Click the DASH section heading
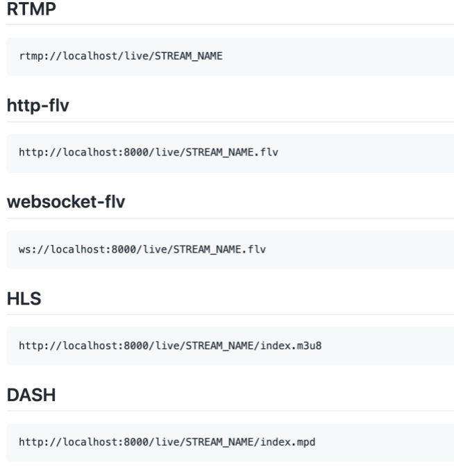Screen dimensions: 454x476 pyautogui.click(x=31, y=395)
